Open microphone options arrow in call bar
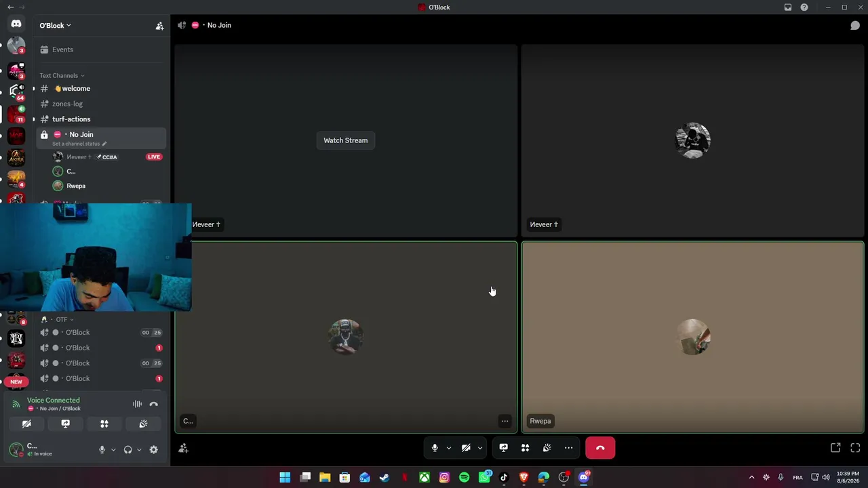This screenshot has height=488, width=868. [448, 448]
